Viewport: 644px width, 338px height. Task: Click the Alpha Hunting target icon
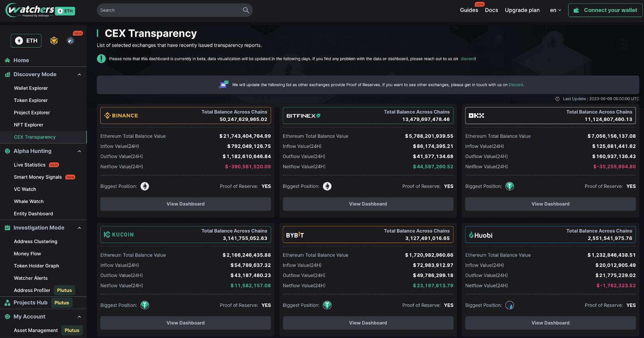pyautogui.click(x=7, y=151)
